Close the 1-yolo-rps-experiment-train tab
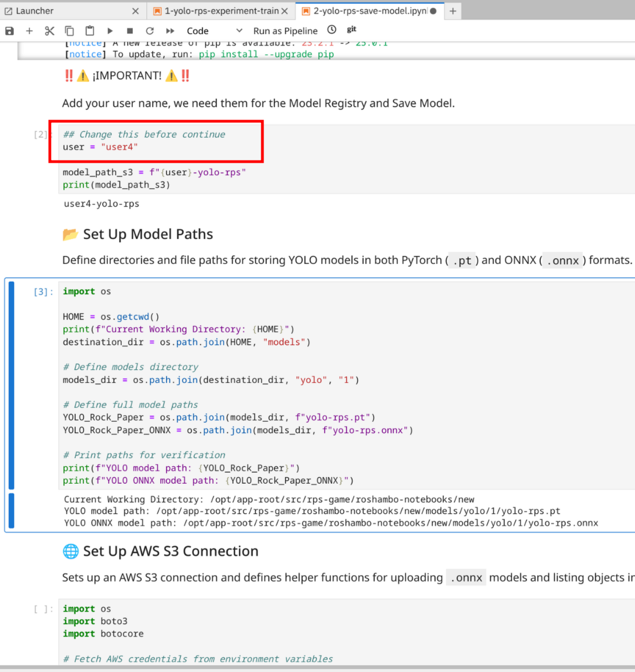This screenshot has height=672, width=635. (x=285, y=11)
